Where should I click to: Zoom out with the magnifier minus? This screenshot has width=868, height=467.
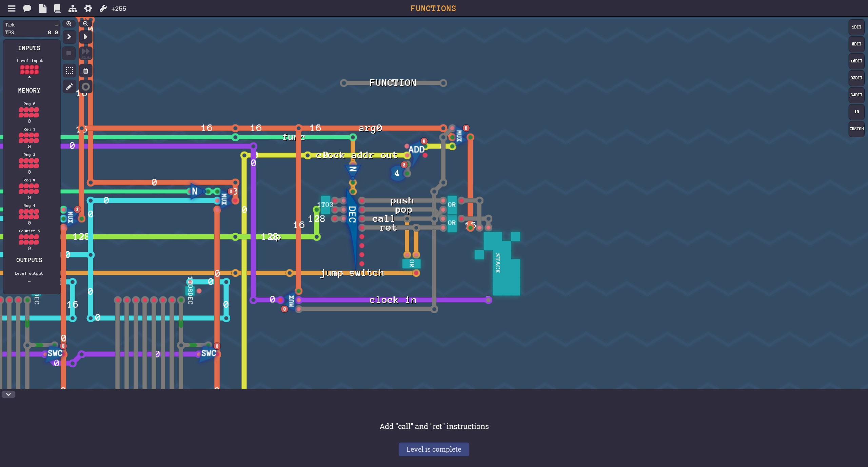click(x=85, y=24)
